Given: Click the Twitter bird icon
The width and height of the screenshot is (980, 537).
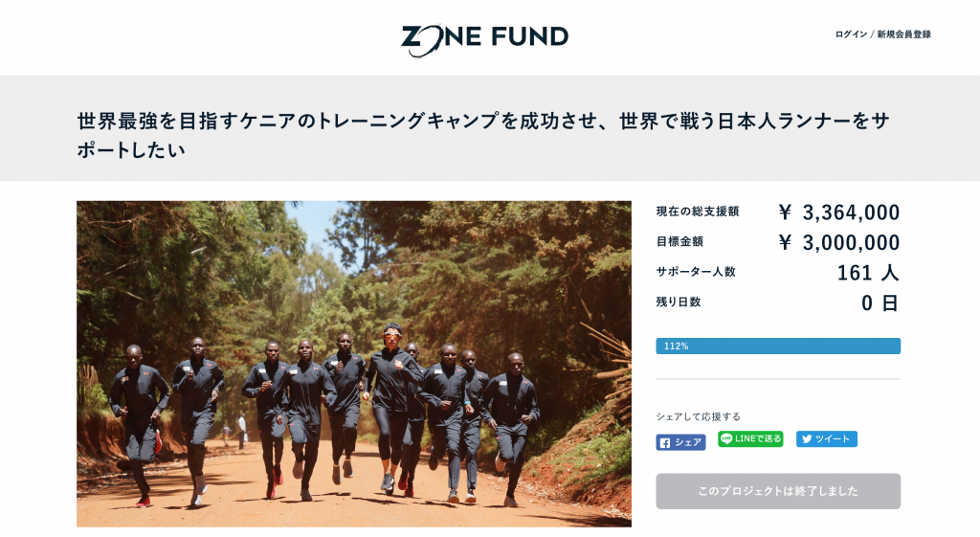Looking at the screenshot, I should (x=806, y=438).
